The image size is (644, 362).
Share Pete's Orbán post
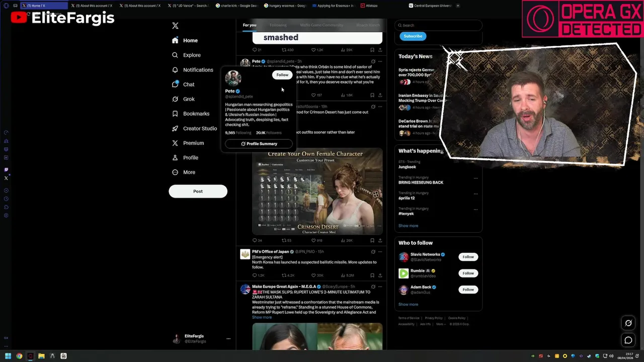click(380, 95)
